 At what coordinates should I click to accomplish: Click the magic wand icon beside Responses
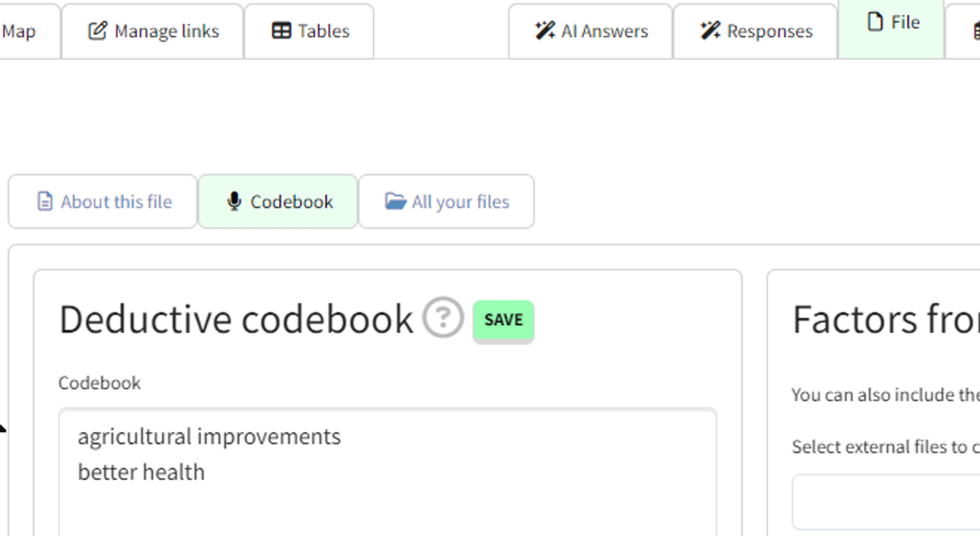[x=710, y=31]
